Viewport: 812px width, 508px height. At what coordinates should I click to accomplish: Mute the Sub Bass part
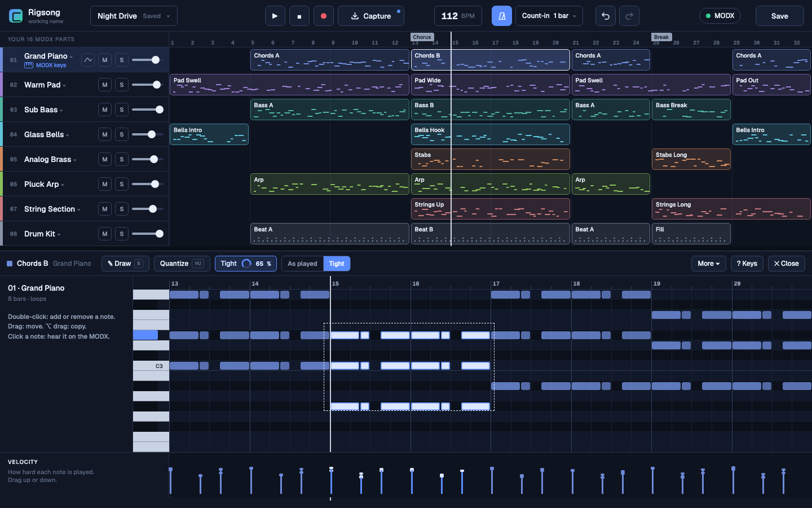(x=105, y=110)
